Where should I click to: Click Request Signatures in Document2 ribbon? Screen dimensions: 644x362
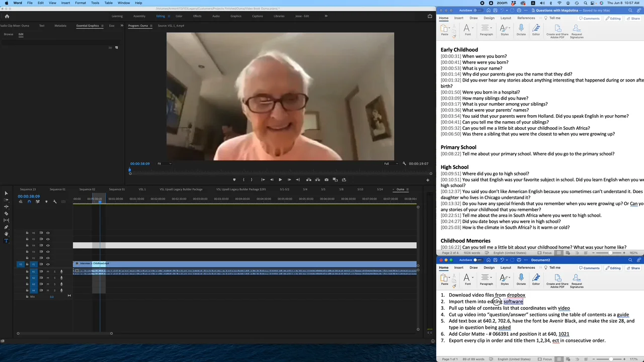577,280
